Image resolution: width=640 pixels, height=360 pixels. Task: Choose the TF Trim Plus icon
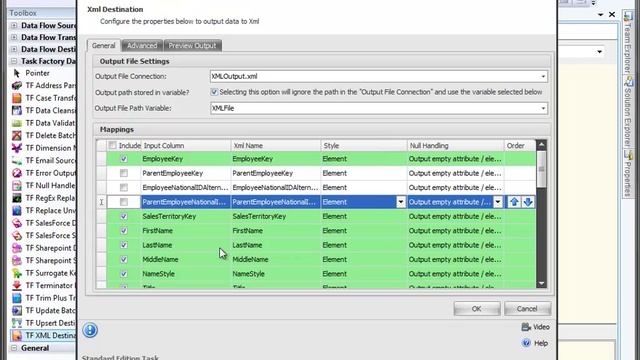tap(17, 298)
